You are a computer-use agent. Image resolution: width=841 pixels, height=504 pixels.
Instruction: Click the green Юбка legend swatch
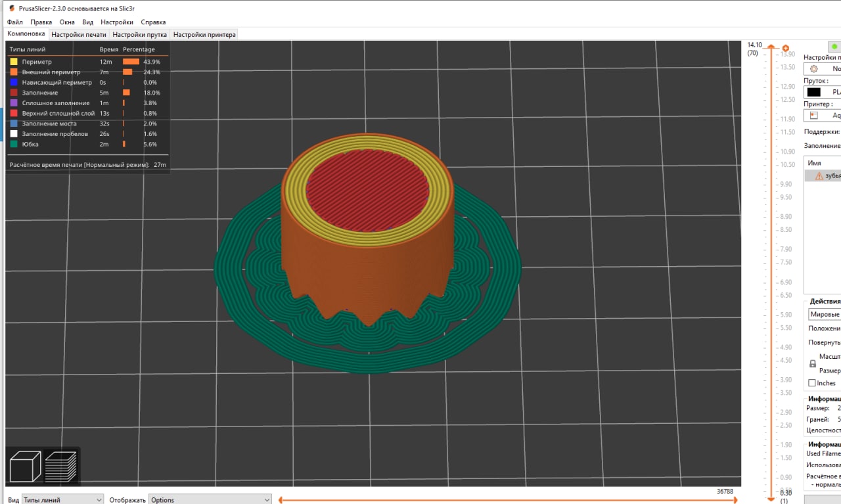pos(14,144)
